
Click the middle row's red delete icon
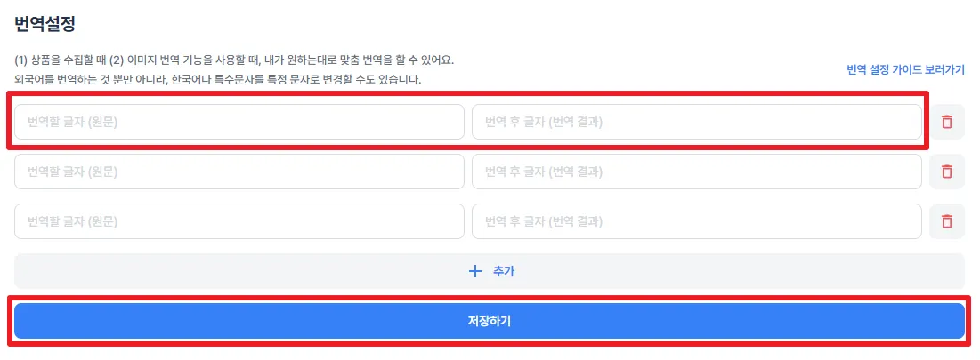click(x=946, y=172)
